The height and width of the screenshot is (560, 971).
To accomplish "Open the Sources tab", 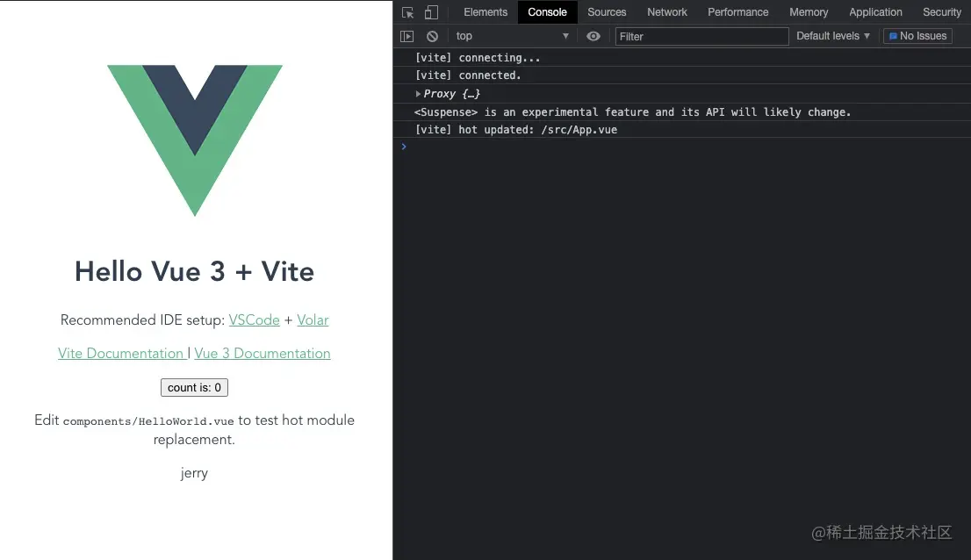I will pyautogui.click(x=607, y=12).
